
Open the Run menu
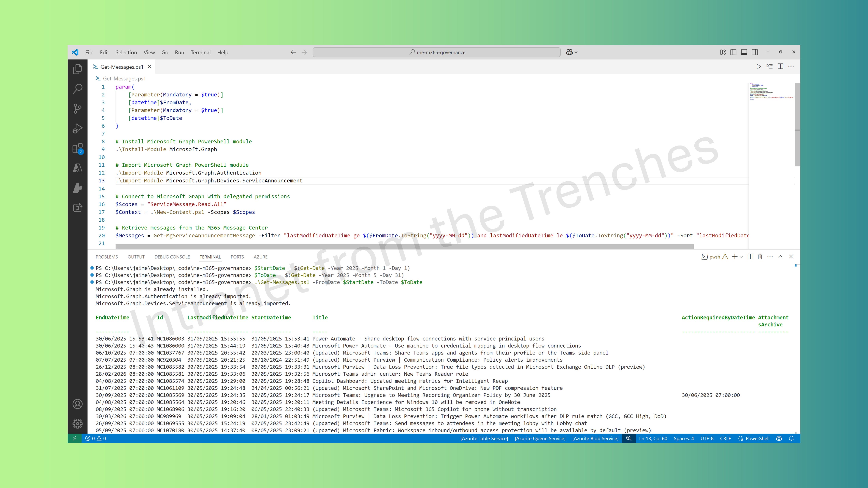click(x=179, y=52)
